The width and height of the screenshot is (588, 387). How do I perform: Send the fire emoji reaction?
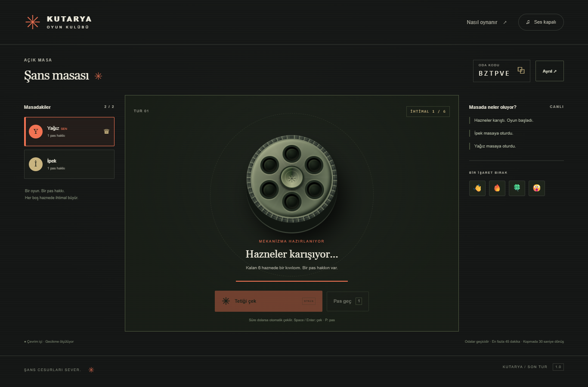tap(497, 188)
